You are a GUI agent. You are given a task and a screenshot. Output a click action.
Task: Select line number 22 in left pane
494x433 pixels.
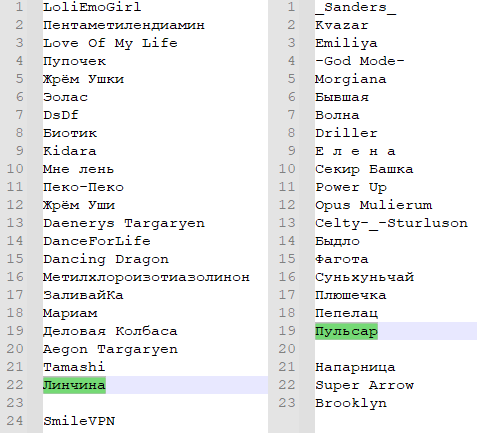(15, 385)
